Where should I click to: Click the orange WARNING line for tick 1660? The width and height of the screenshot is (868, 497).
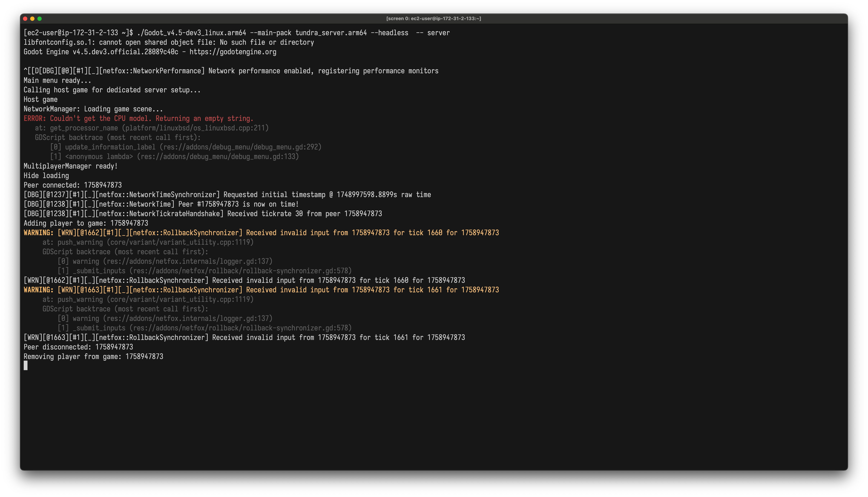pos(261,233)
